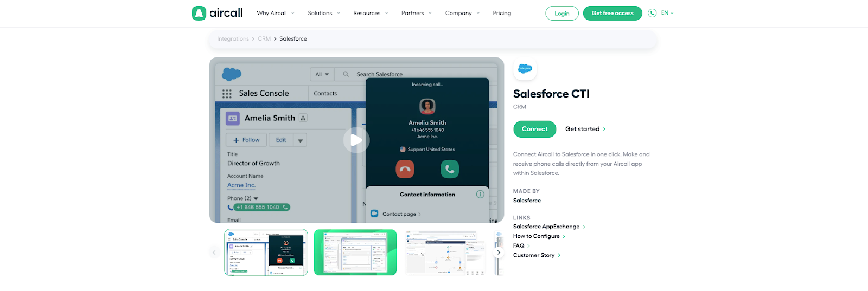Viewport: 868px width, 291px height.
Task: Show next thumbnails with right arrow
Action: click(499, 252)
